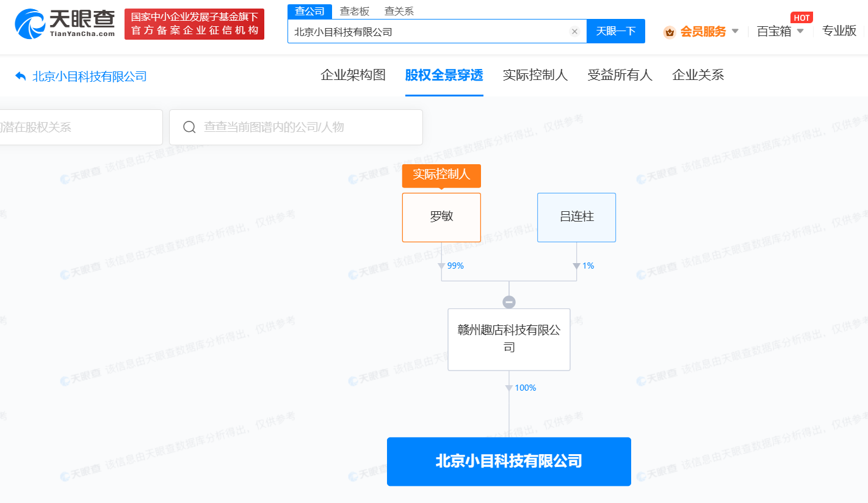Collapse the 赣州趣店科技有限公司 node with the minus button

pos(509,302)
